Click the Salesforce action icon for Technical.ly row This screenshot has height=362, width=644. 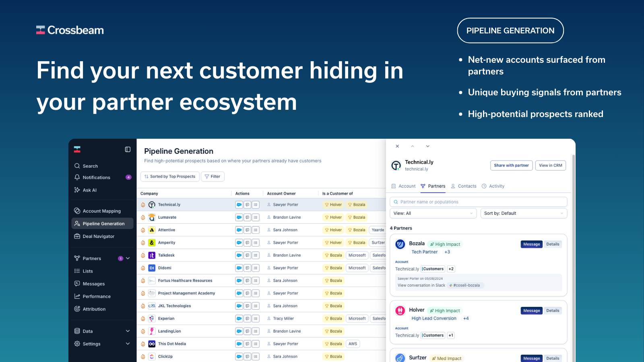(239, 205)
